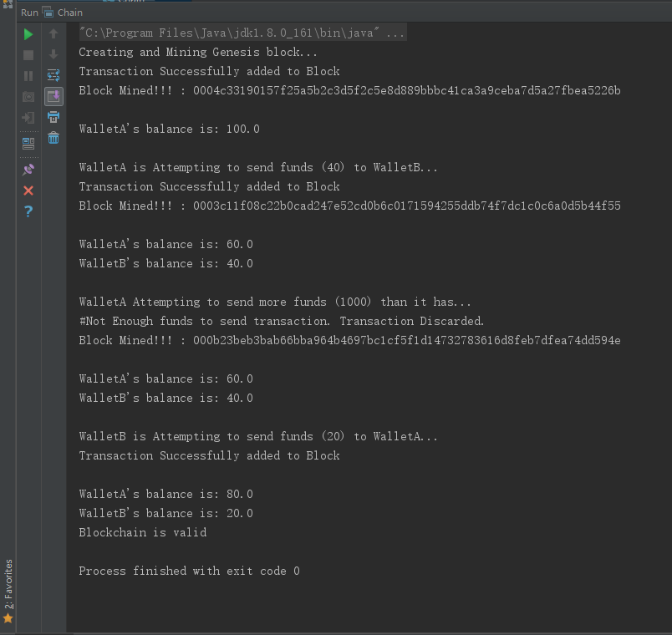Click the Java command line at the console top
Image resolution: width=672 pixels, height=635 pixels.
[242, 33]
